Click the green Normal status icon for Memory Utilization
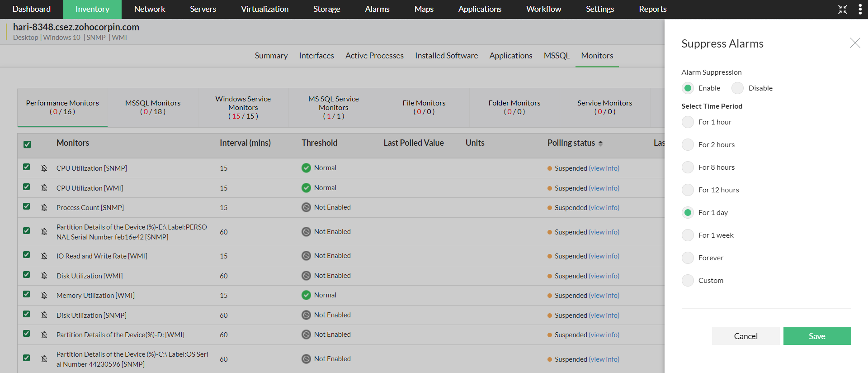The width and height of the screenshot is (868, 373). [x=306, y=295]
